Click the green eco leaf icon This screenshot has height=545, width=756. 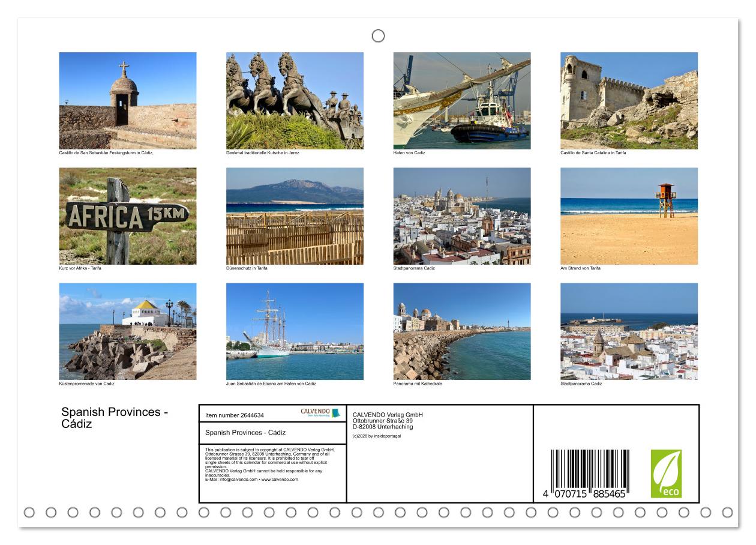click(666, 474)
